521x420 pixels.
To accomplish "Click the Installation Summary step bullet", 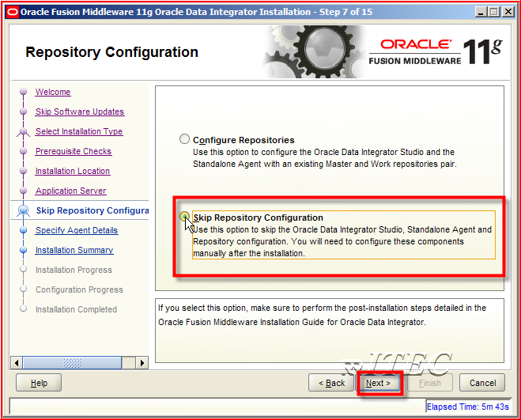I will 23,250.
